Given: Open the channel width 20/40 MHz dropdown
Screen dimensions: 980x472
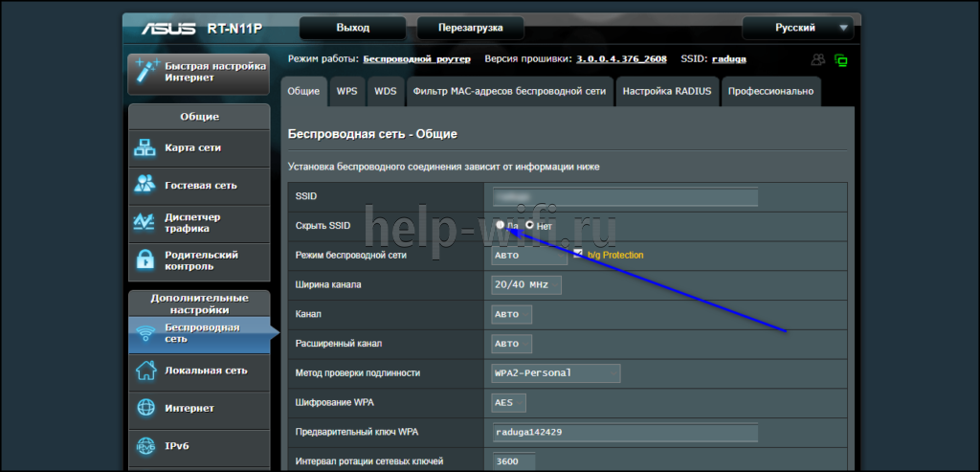Looking at the screenshot, I should pos(525,285).
